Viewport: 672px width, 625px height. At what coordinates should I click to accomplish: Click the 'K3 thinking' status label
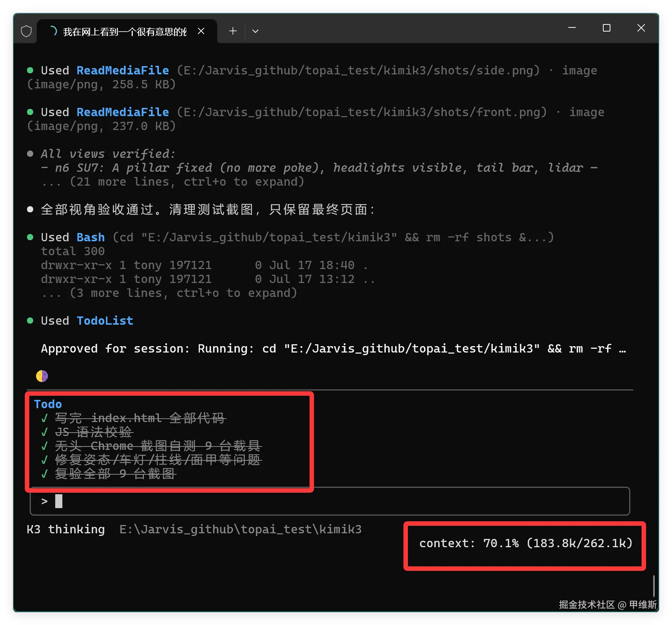66,530
